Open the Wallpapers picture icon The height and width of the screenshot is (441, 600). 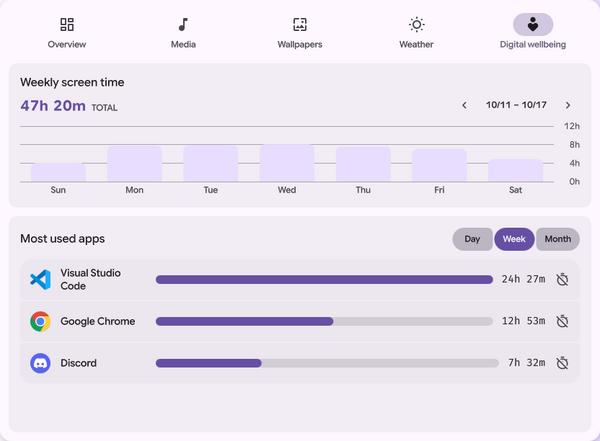tap(300, 24)
